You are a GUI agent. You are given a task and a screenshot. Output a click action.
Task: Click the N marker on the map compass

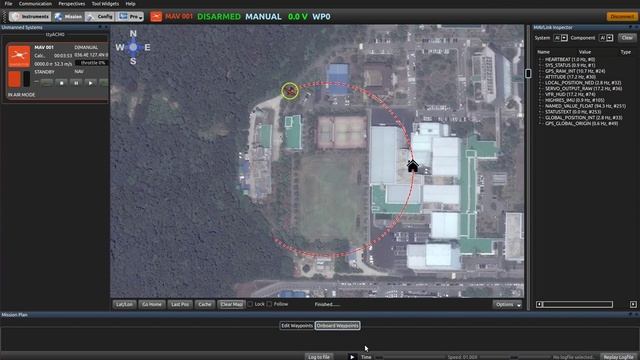(133, 34)
